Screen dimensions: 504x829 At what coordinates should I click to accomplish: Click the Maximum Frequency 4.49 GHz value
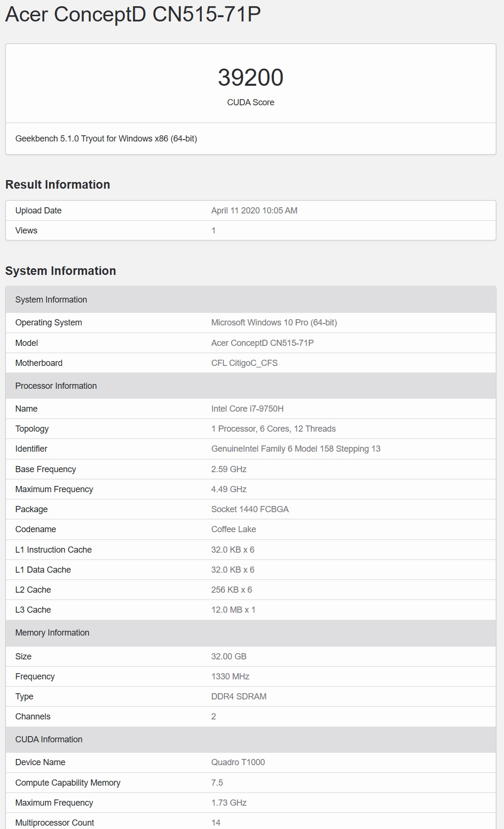(x=229, y=489)
